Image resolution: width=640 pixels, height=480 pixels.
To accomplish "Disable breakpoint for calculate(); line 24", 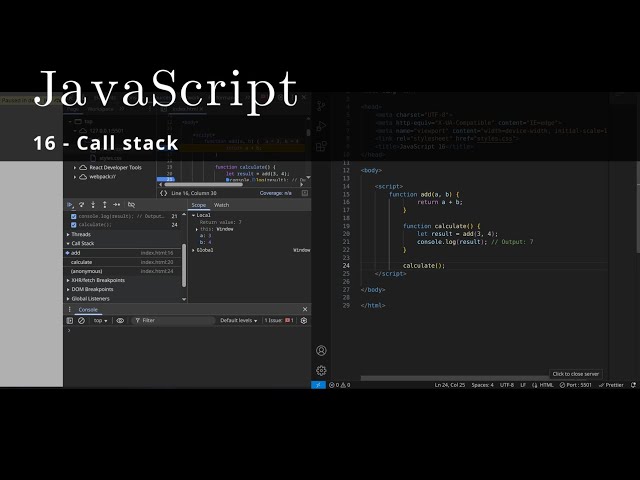I will coord(73,225).
